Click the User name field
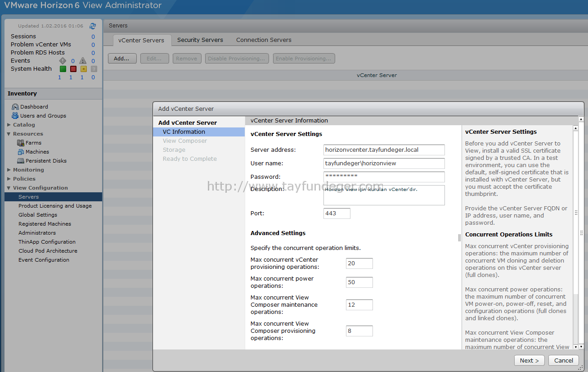588x372 pixels. click(x=384, y=163)
